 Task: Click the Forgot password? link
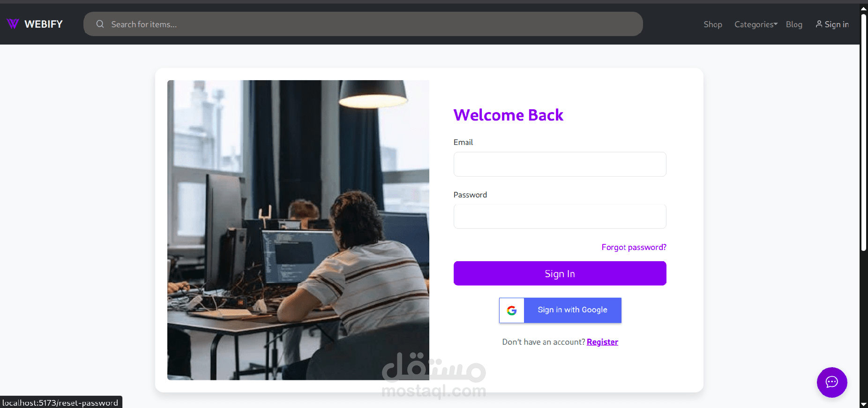(634, 247)
